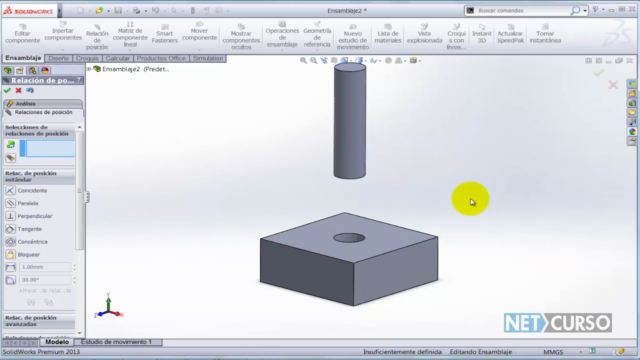This screenshot has width=640, height=360.
Task: Click the 1.00mm distance field
Action: click(x=45, y=267)
